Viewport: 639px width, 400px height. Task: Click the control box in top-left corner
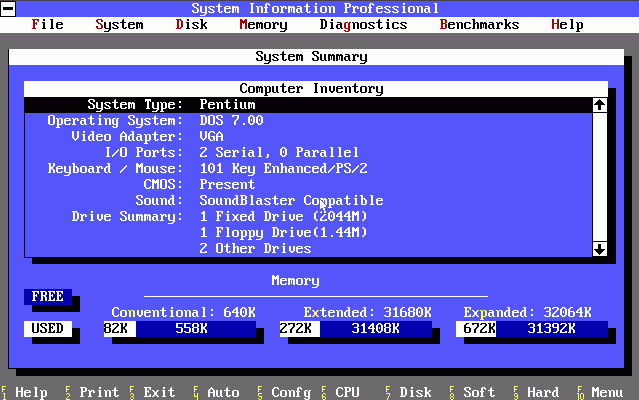[8, 8]
